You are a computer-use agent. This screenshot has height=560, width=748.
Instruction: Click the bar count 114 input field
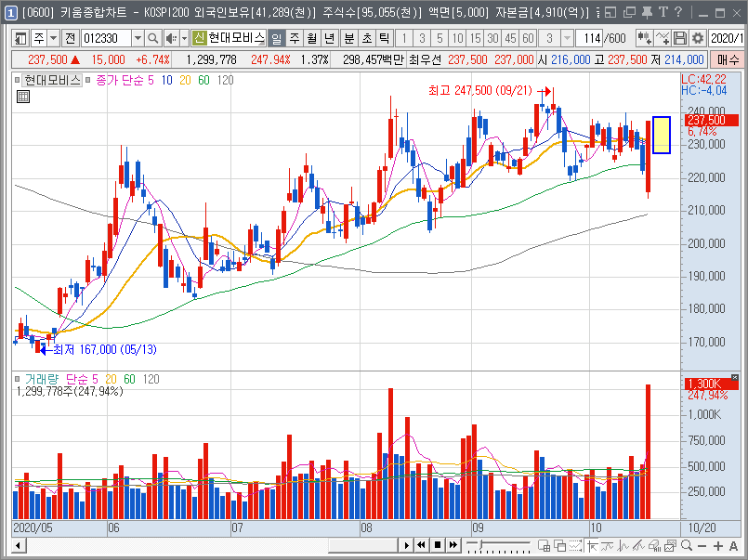tap(589, 38)
